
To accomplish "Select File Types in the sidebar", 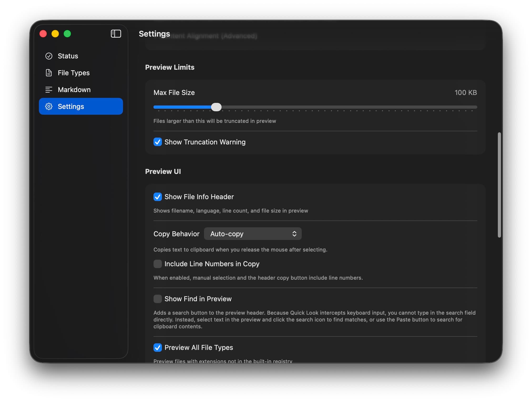I will (73, 73).
